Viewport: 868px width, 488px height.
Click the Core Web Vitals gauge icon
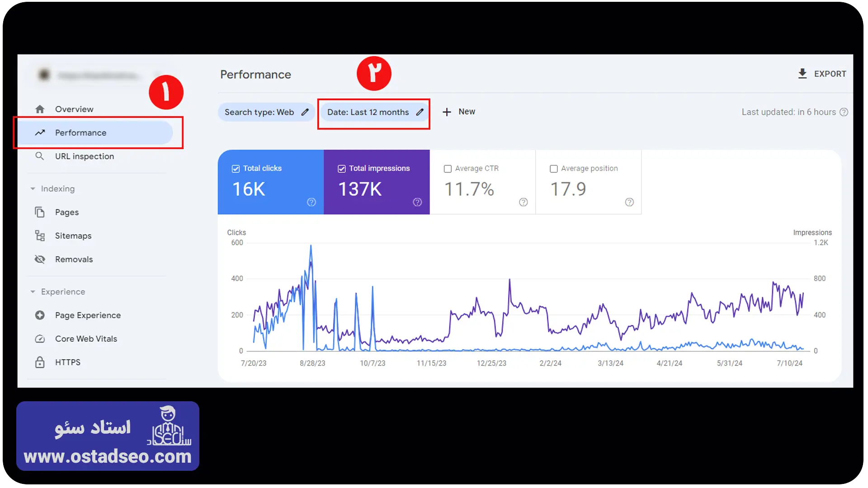pos(40,339)
